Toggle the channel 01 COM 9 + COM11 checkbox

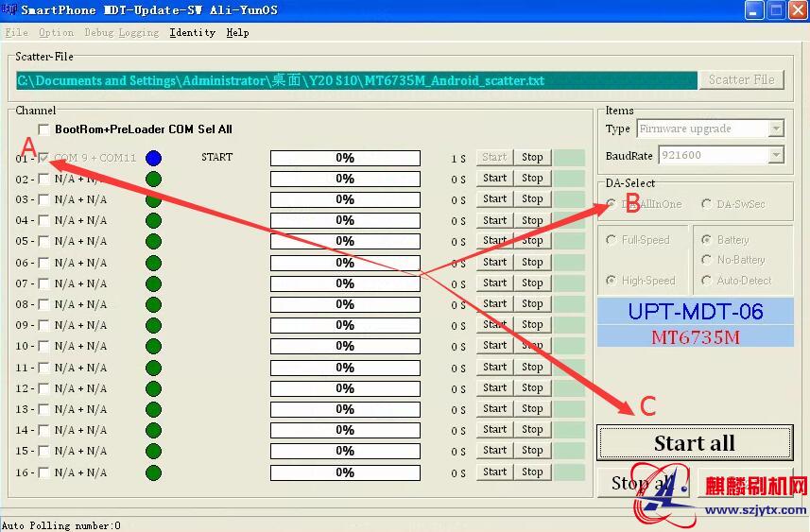43,158
